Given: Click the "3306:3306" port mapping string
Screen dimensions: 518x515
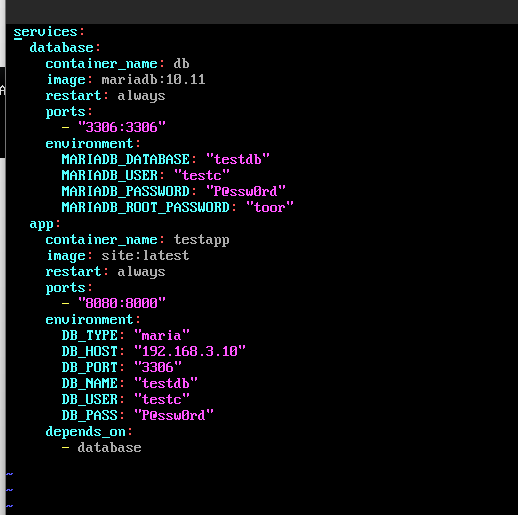Looking at the screenshot, I should point(122,127).
